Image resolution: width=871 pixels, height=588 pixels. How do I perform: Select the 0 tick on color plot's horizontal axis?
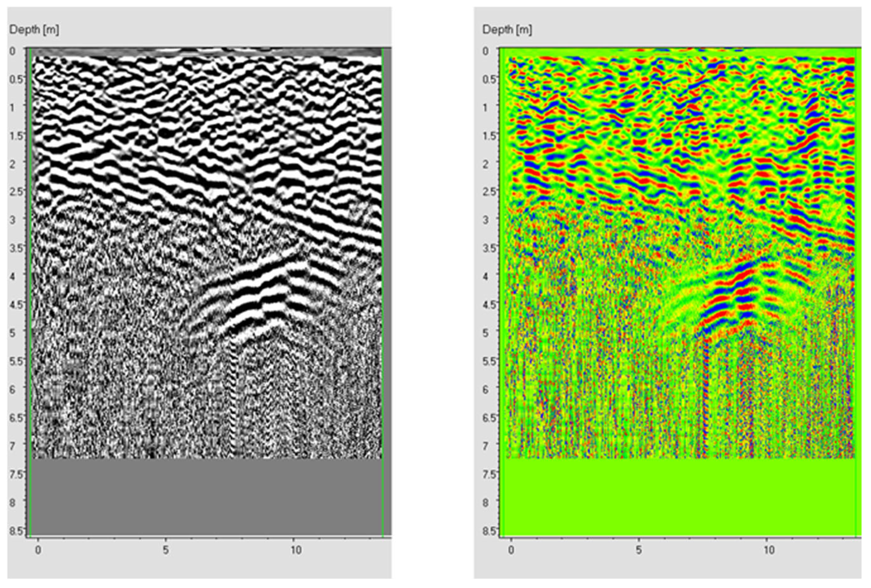tap(511, 550)
